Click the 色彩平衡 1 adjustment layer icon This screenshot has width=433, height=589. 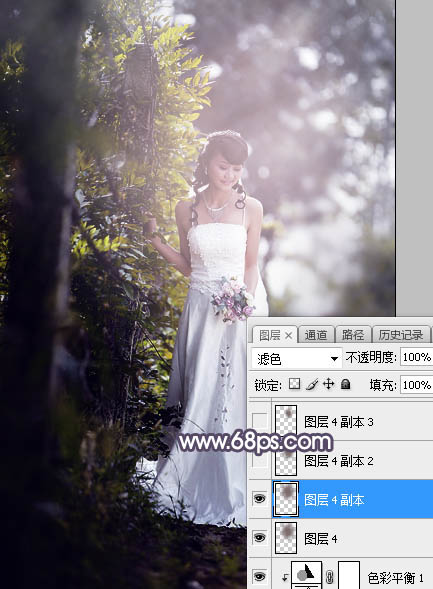tap(306, 575)
